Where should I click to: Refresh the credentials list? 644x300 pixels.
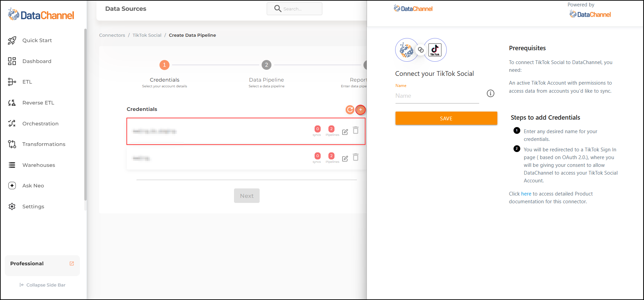350,110
